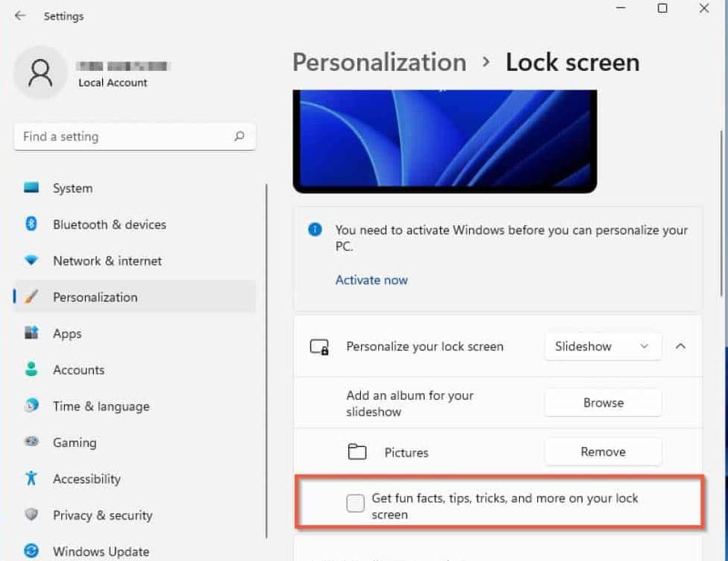728x561 pixels.
Task: Click the Accessibility figure icon
Action: [x=31, y=478]
